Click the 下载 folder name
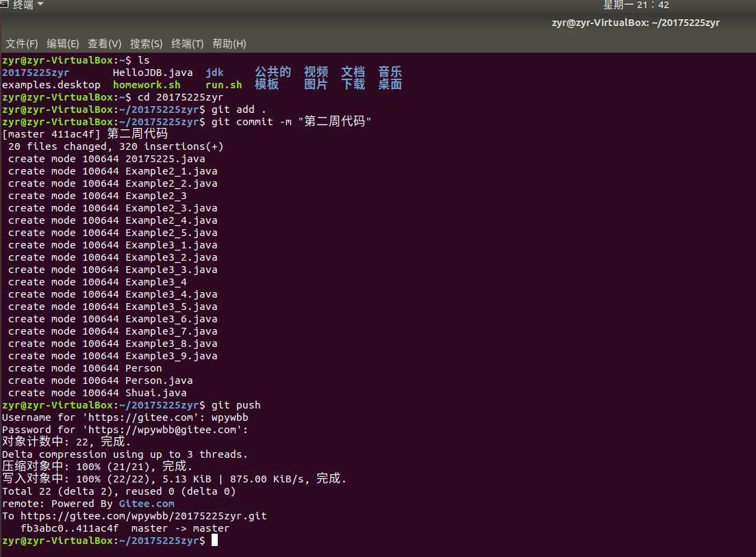Screen dimensions: 756x557 [x=353, y=84]
